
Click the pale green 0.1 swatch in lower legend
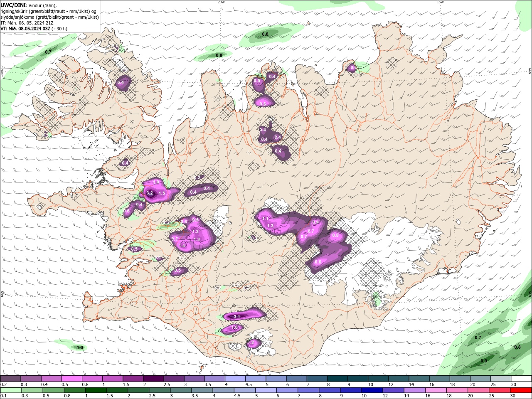[11, 390]
